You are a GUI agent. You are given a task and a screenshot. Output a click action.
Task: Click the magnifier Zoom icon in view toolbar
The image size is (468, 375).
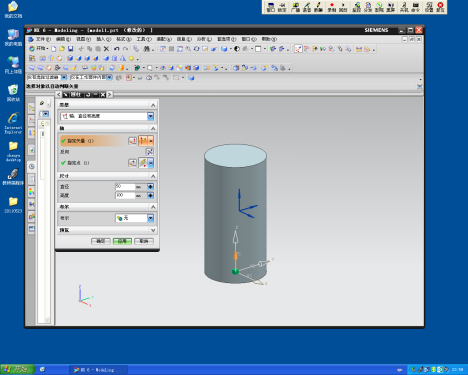click(x=188, y=49)
